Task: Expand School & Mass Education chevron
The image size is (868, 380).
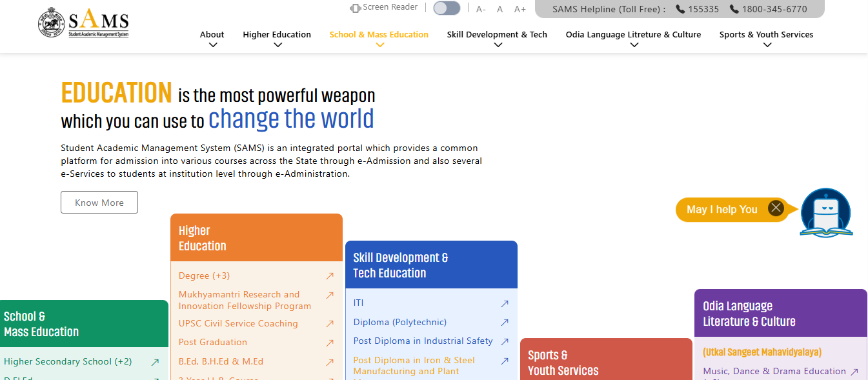Action: point(379,45)
